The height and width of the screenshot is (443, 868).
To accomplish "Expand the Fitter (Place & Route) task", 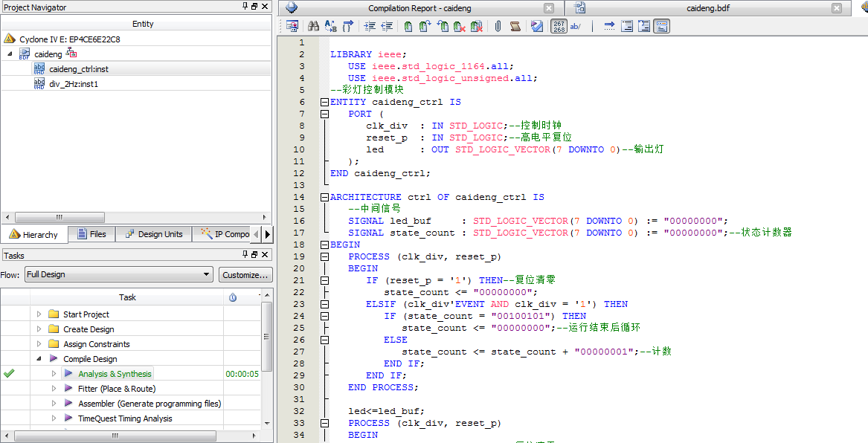I will [54, 389].
